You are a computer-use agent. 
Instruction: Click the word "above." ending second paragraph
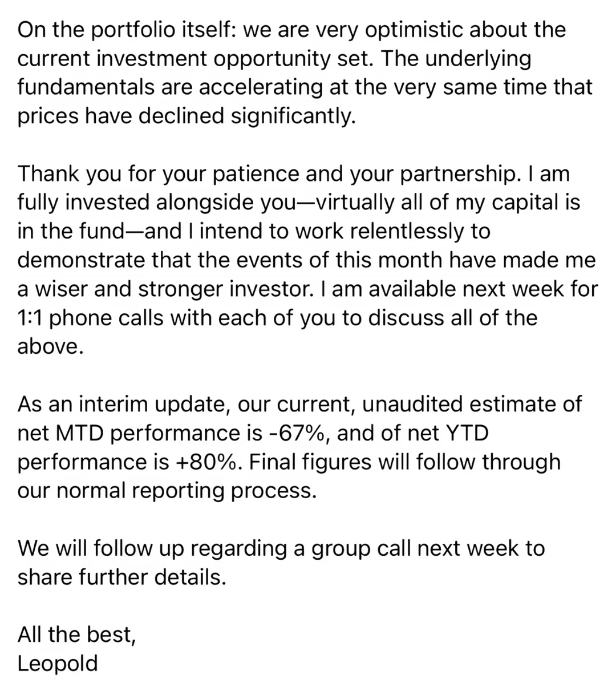(50, 346)
